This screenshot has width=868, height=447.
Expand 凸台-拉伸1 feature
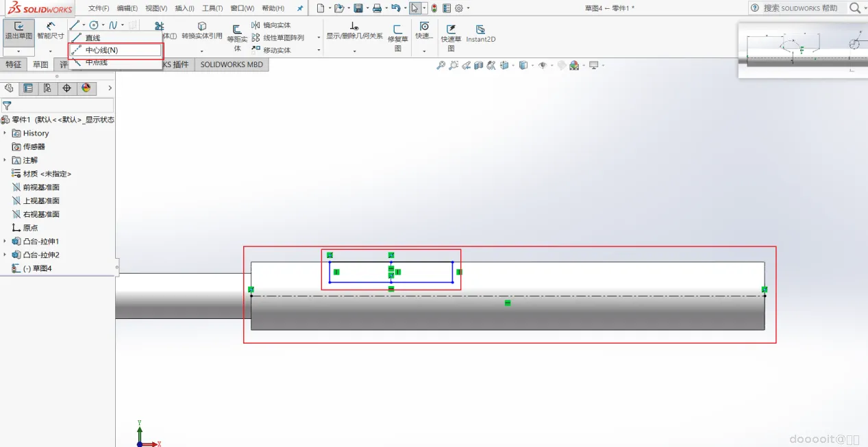(5, 242)
